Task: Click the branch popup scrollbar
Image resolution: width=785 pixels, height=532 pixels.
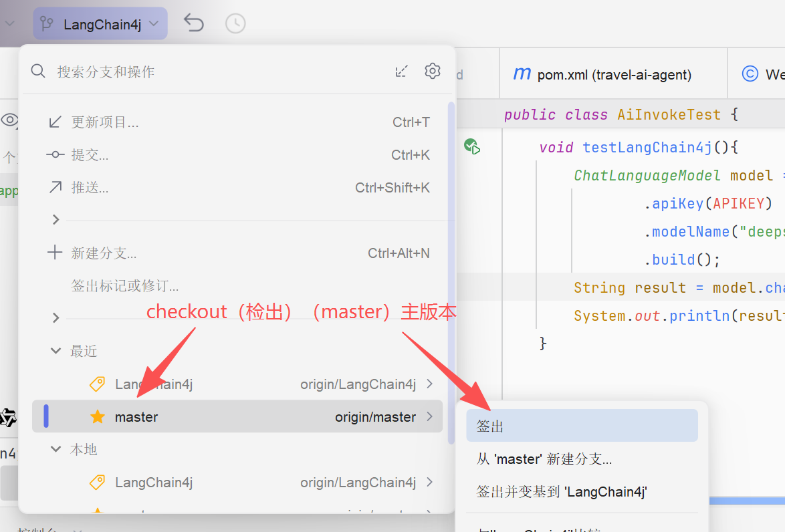Action: pos(451,273)
